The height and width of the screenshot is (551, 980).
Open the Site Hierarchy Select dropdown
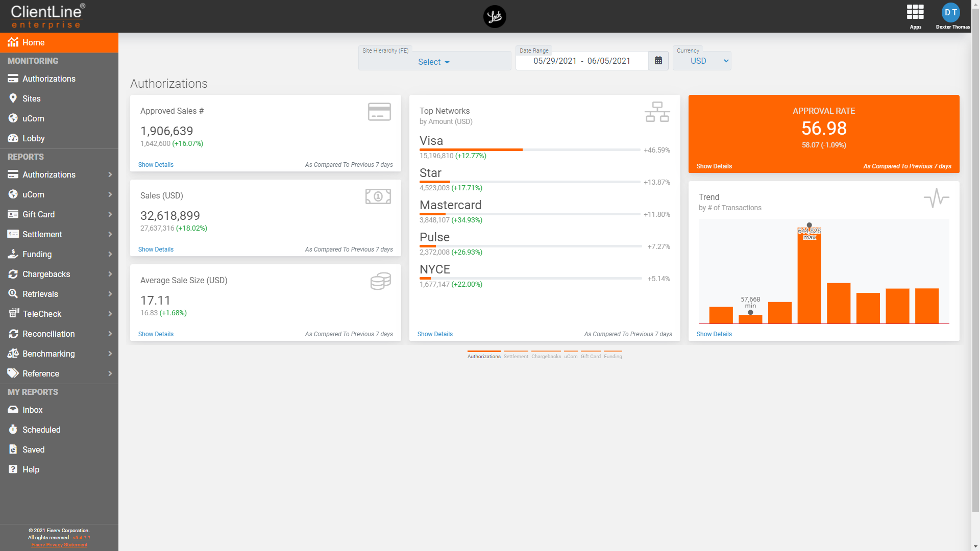pyautogui.click(x=434, y=62)
